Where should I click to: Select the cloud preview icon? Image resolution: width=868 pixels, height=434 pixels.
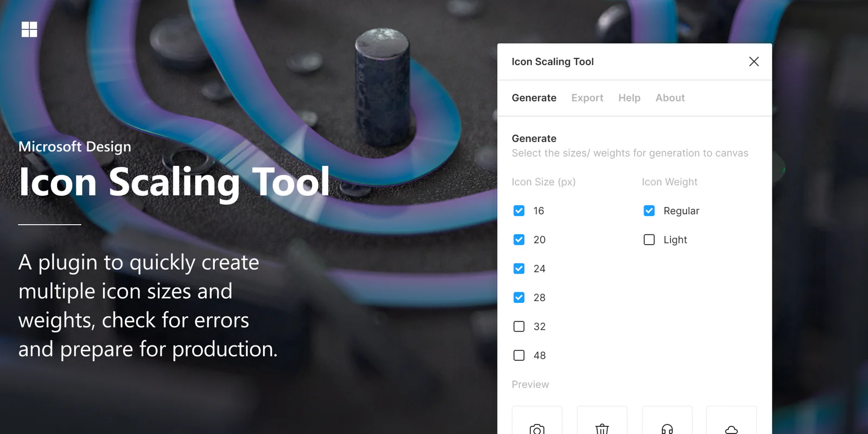(x=731, y=420)
